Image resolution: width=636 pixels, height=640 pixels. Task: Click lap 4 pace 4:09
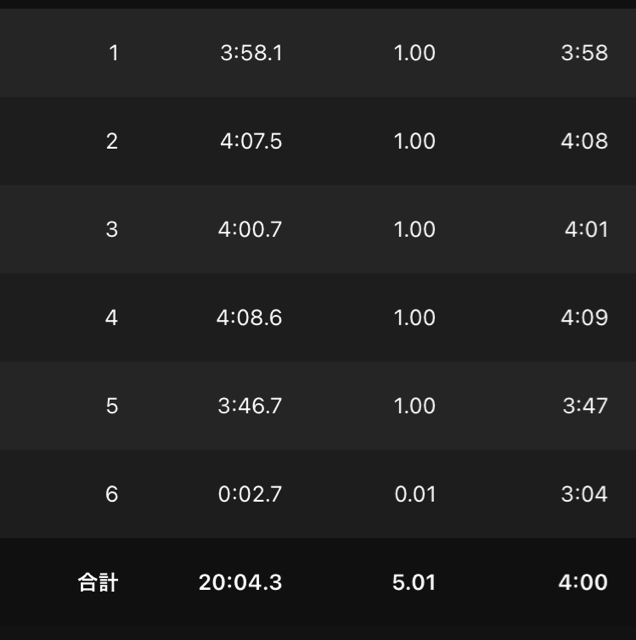pos(584,317)
